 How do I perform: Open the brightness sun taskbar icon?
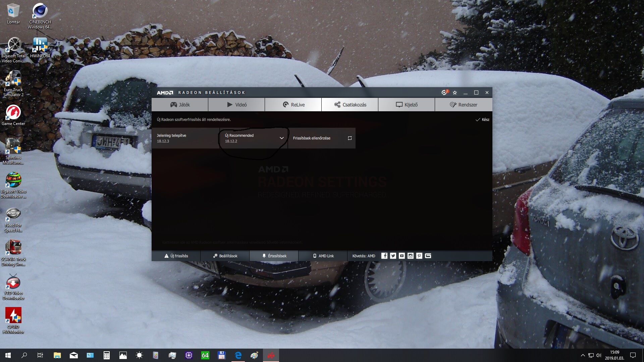tap(139, 355)
